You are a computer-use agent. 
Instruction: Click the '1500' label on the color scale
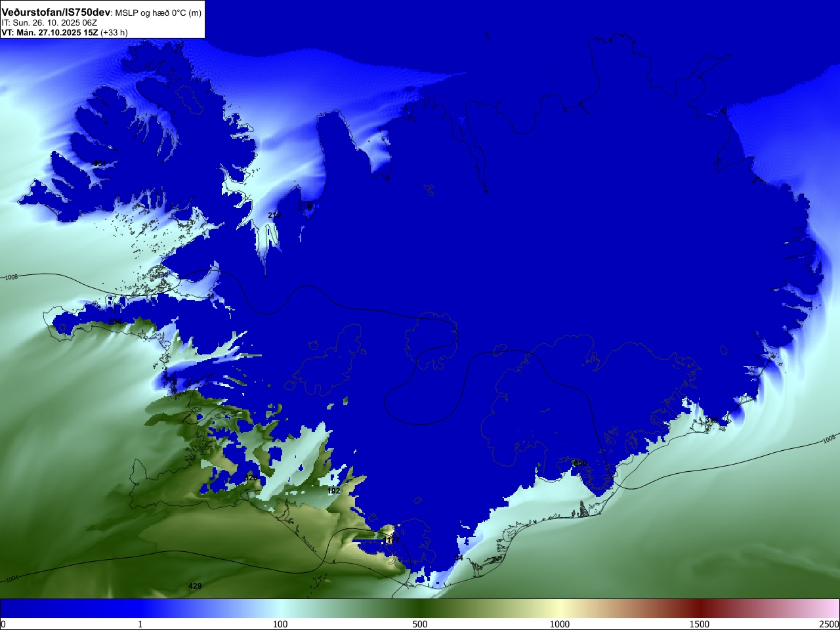pyautogui.click(x=700, y=624)
